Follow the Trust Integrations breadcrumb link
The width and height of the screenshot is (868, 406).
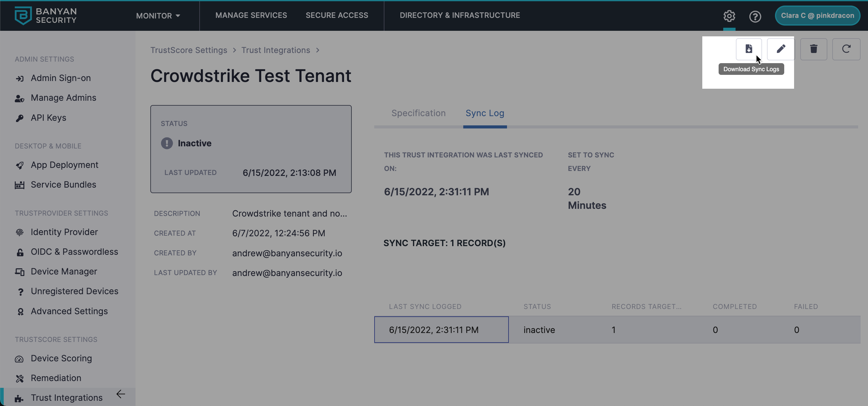(275, 50)
